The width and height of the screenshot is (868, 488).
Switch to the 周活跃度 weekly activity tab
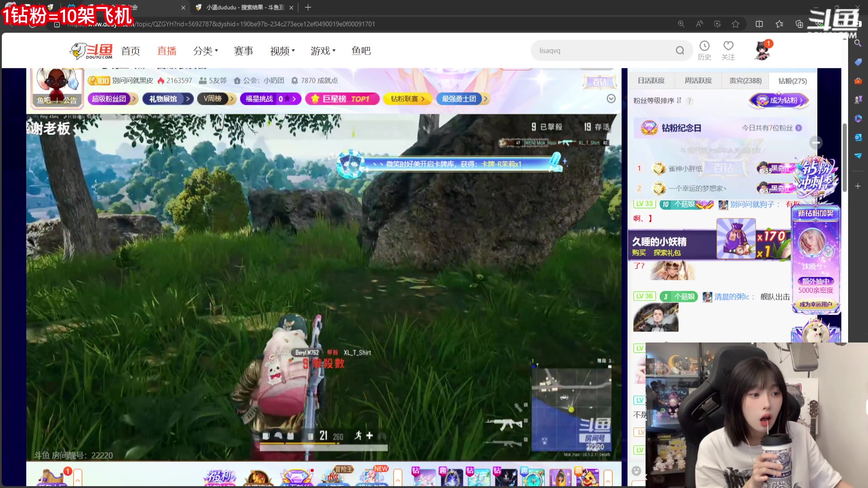[x=698, y=80]
